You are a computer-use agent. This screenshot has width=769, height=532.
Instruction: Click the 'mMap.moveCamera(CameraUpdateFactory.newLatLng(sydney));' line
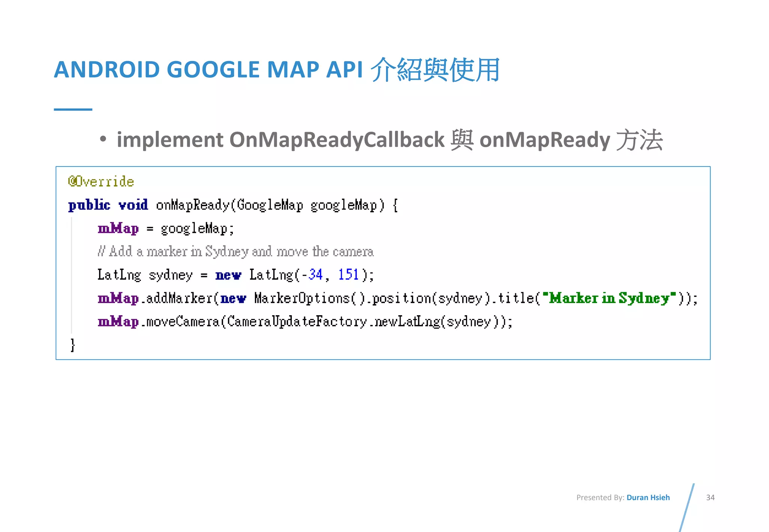point(305,322)
